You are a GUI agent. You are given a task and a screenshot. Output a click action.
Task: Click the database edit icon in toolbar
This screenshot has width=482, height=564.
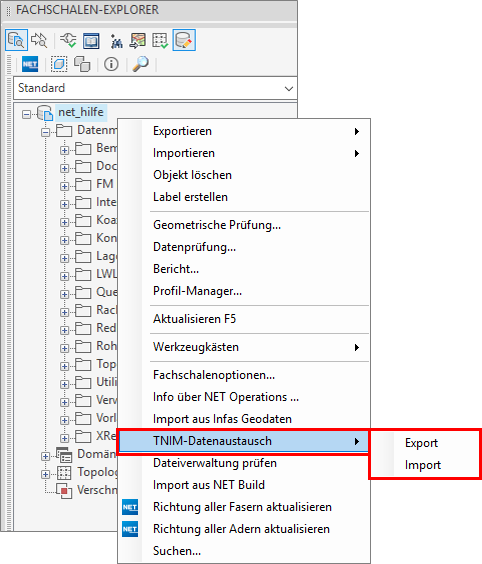tap(184, 40)
